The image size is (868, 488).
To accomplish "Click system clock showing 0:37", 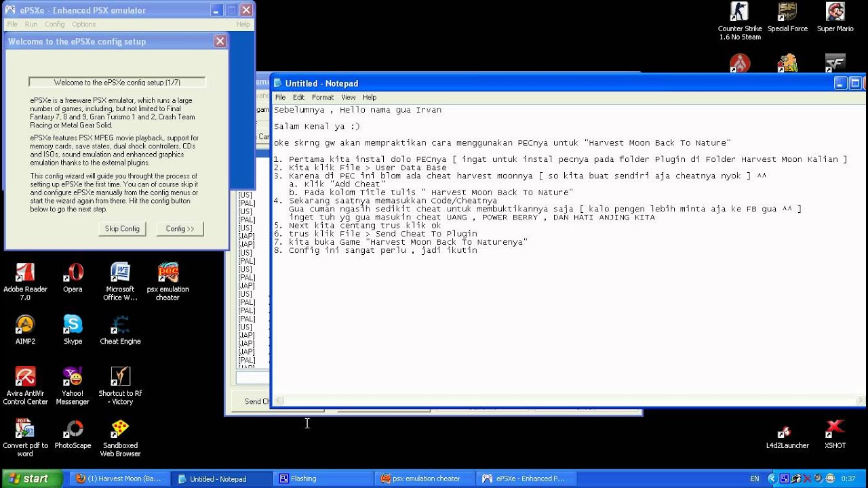I will pos(848,479).
